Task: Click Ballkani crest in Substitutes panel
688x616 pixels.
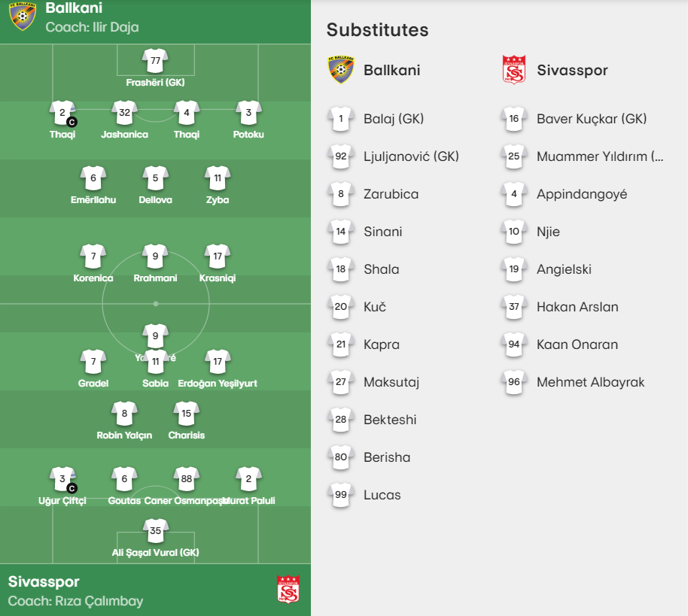Action: point(341,70)
